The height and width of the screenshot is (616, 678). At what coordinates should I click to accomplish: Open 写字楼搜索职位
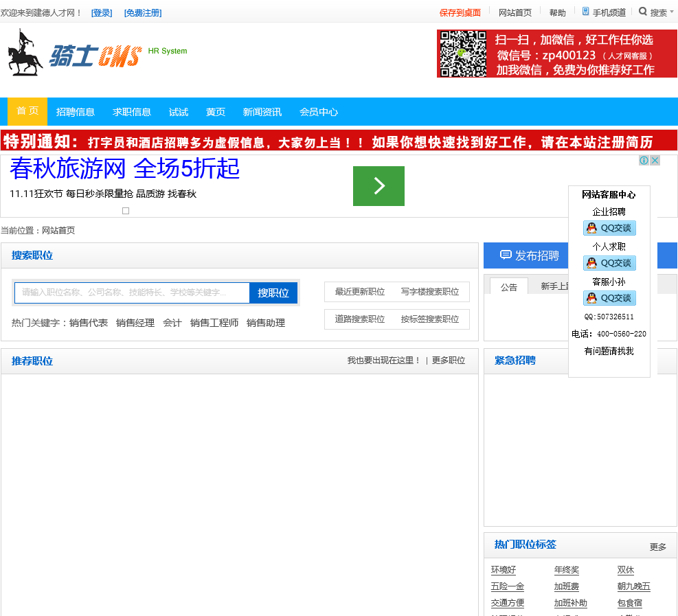[x=430, y=292]
